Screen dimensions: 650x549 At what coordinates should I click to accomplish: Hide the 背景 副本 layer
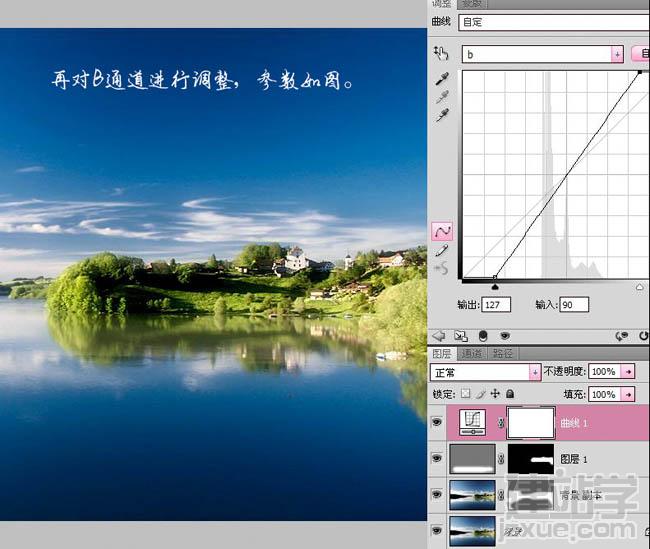coord(437,494)
